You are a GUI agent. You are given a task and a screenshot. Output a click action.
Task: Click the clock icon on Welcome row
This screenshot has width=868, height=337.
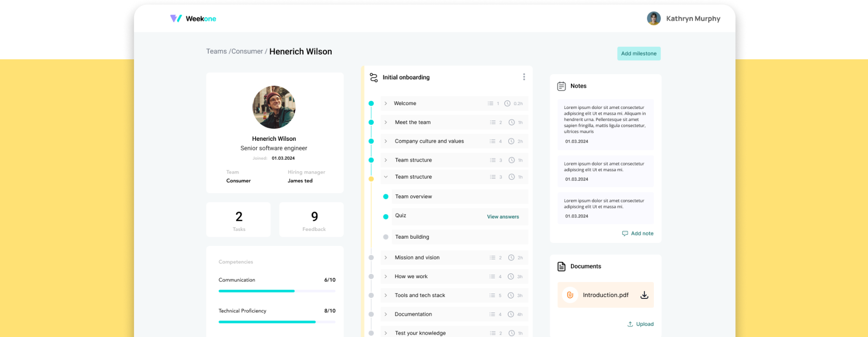pos(507,104)
